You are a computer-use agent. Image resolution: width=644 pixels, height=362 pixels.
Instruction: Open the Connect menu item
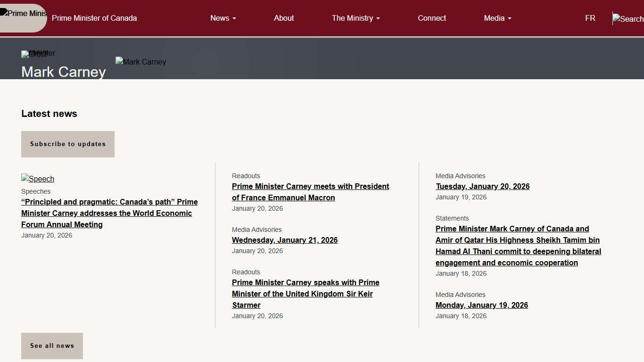(432, 18)
